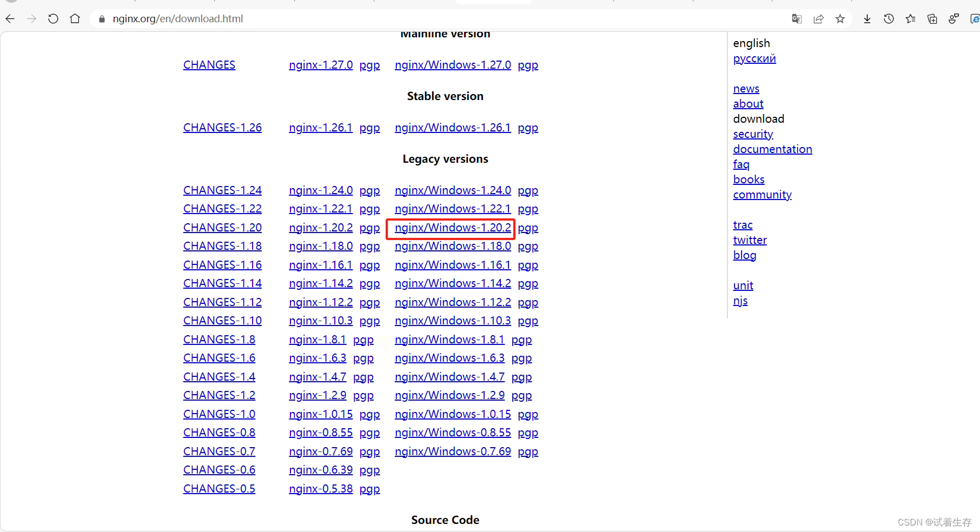Open the browser home page icon
The image size is (980, 532).
point(75,19)
